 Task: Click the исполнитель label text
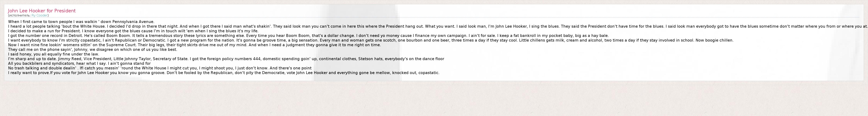point(20,15)
